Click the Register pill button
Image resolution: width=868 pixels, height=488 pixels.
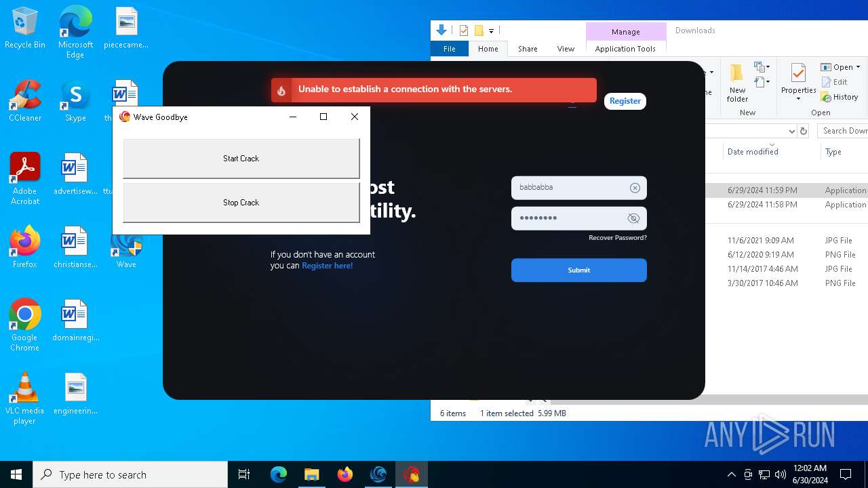(x=625, y=101)
